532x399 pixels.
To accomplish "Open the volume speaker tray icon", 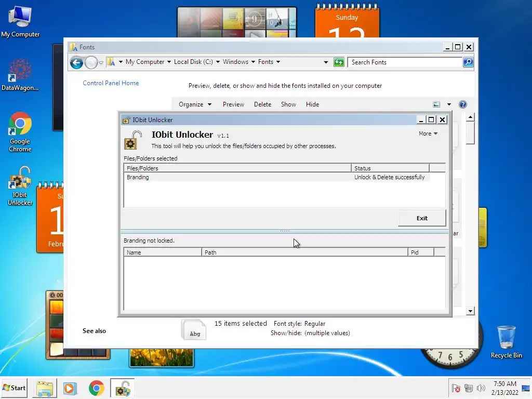I will (481, 388).
